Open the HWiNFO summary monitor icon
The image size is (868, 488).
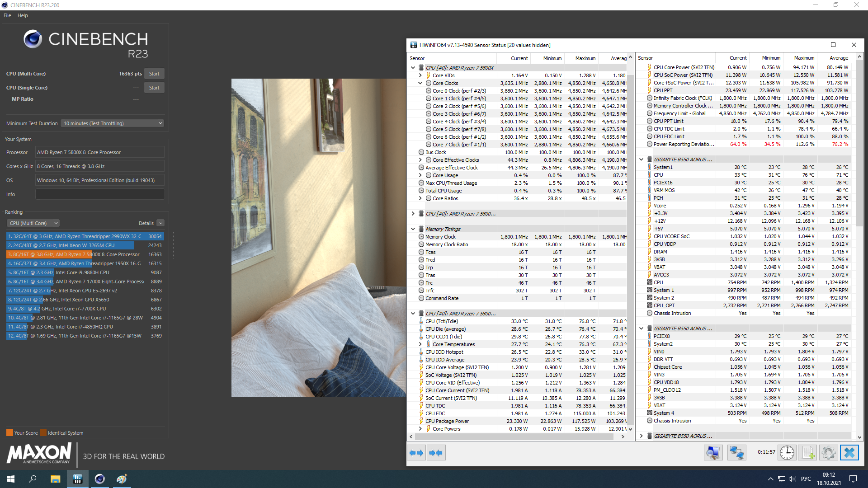713,453
